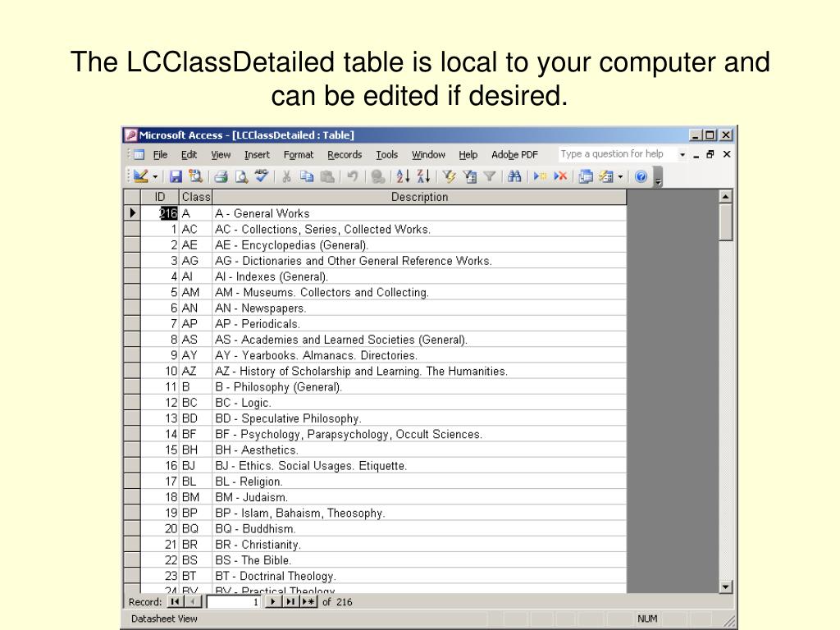Click Class cell 'AZ'
The height and width of the screenshot is (630, 840).
[x=196, y=371]
